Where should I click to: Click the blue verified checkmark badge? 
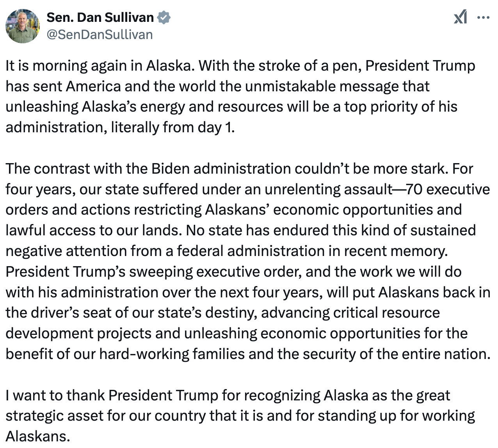[x=164, y=18]
